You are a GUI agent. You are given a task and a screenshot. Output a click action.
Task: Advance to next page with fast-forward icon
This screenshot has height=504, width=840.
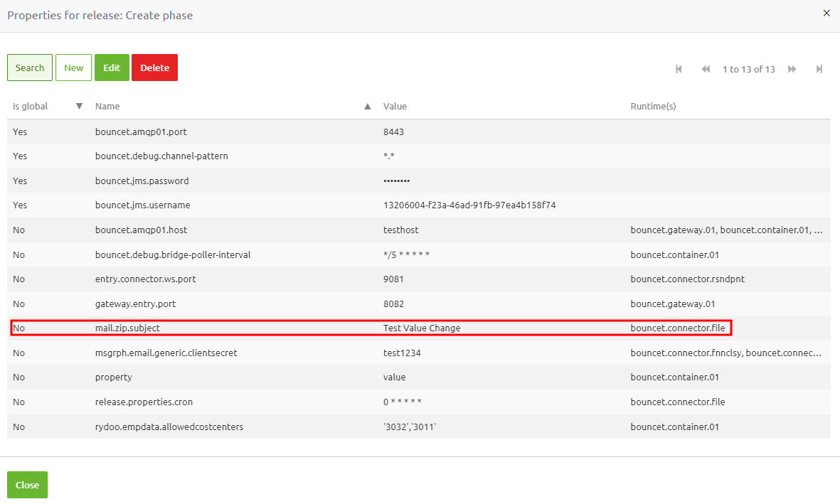792,68
